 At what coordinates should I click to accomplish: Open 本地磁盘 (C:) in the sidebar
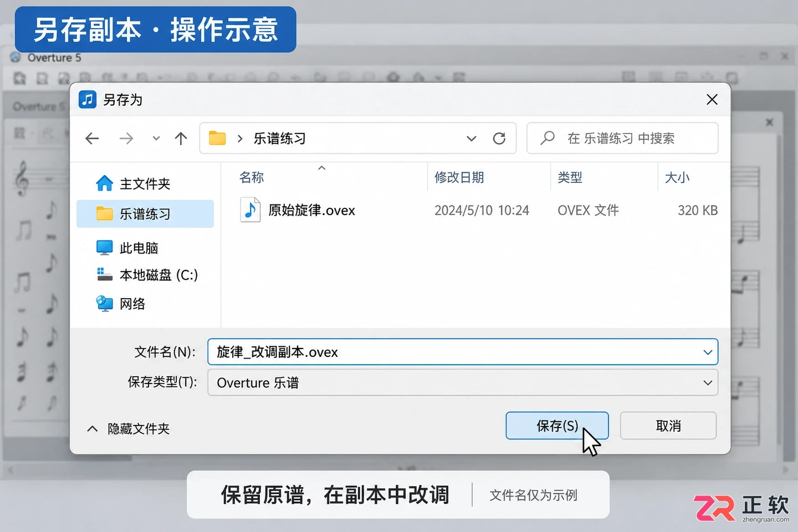(147, 275)
